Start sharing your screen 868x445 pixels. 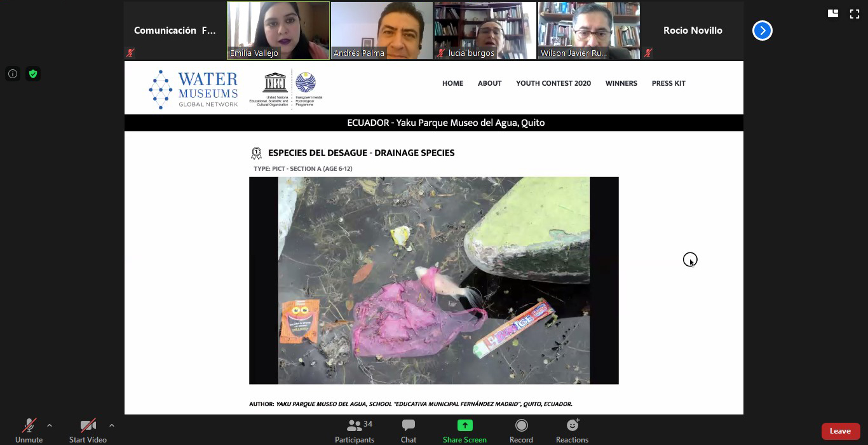tap(465, 430)
